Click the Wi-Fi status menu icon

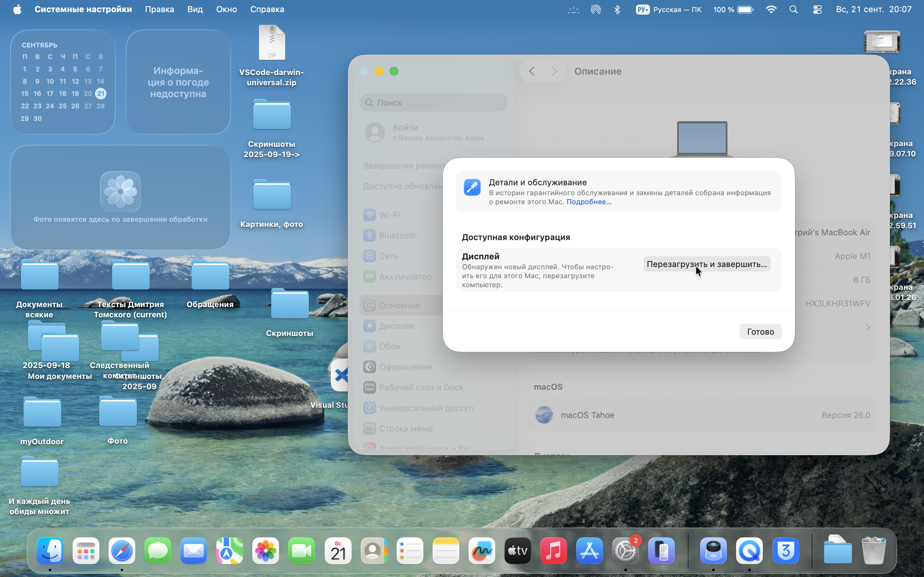pyautogui.click(x=771, y=10)
